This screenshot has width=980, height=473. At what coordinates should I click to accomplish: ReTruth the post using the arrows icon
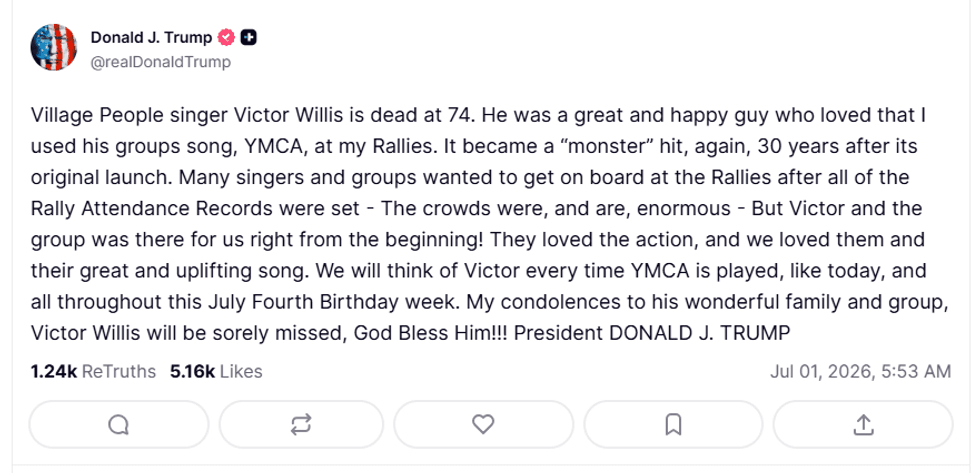click(301, 425)
